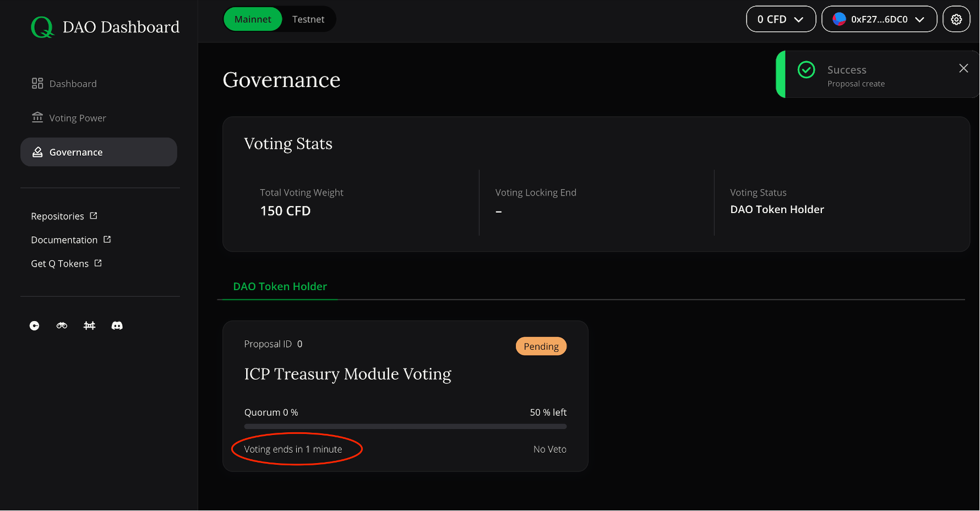Switch network to Testnet
980x511 pixels.
[x=308, y=19]
